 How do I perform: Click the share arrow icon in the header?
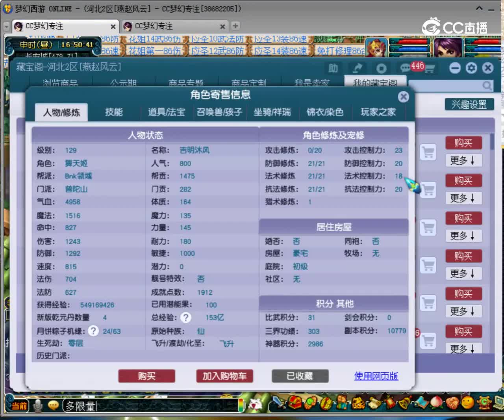tap(357, 68)
